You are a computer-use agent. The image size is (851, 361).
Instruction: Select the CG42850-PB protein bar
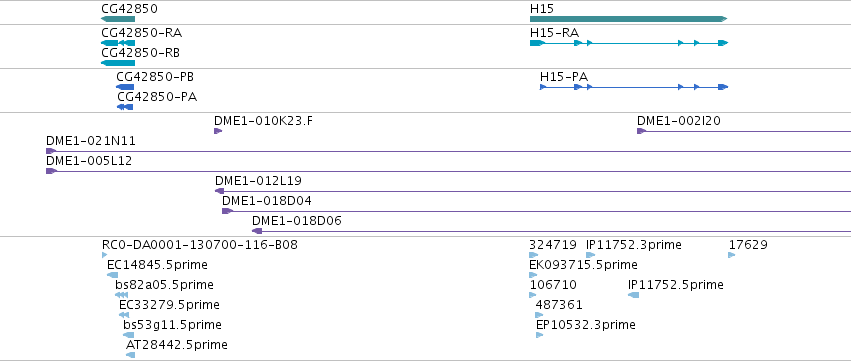coord(125,87)
